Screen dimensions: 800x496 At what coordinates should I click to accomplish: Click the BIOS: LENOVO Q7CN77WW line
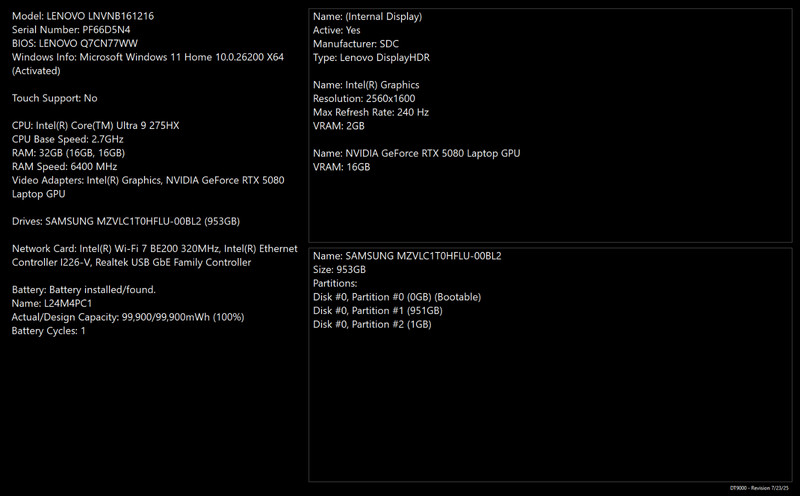74,43
